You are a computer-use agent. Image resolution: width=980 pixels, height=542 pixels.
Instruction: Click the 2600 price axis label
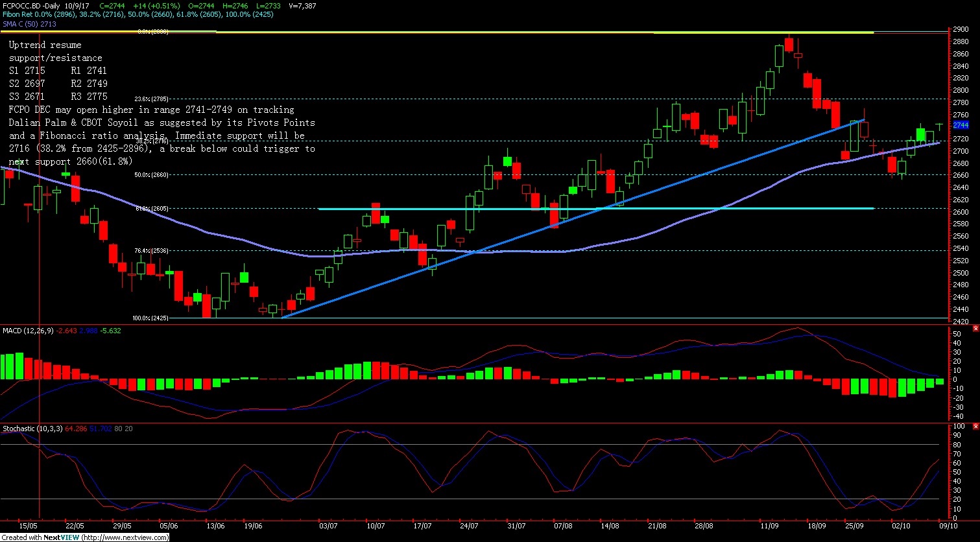961,212
